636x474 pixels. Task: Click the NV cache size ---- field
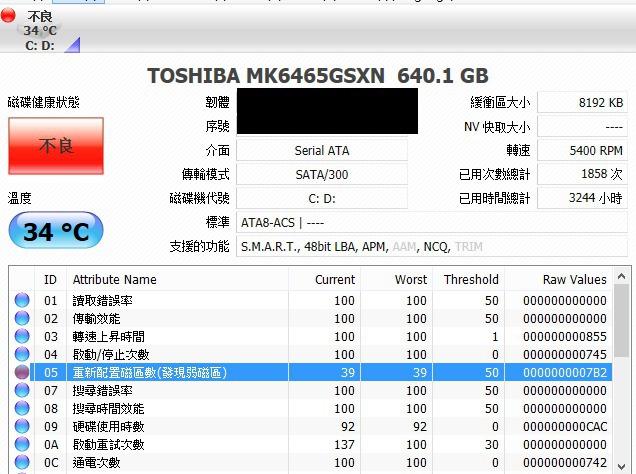coord(582,127)
